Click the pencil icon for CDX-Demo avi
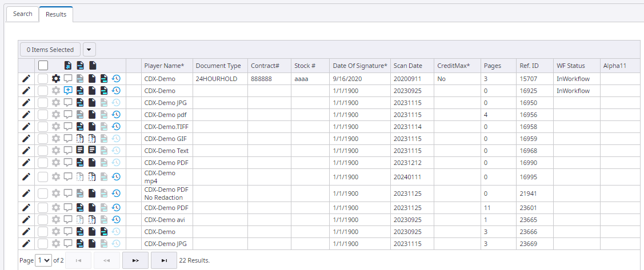 point(26,220)
